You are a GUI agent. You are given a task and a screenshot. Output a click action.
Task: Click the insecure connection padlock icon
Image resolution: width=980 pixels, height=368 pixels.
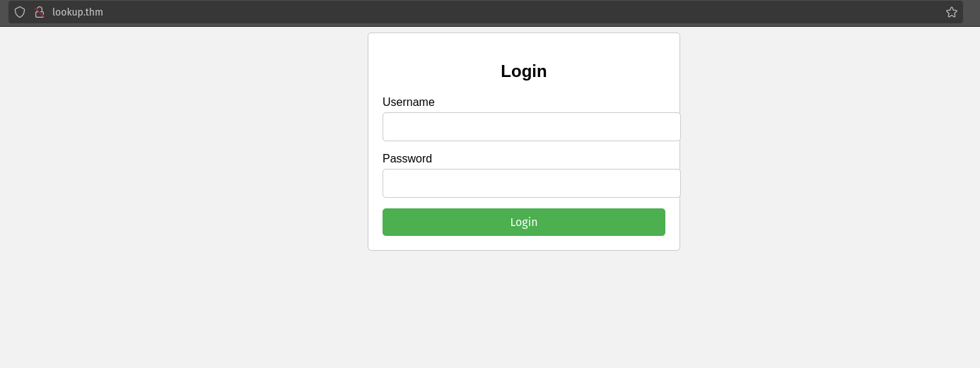tap(40, 12)
